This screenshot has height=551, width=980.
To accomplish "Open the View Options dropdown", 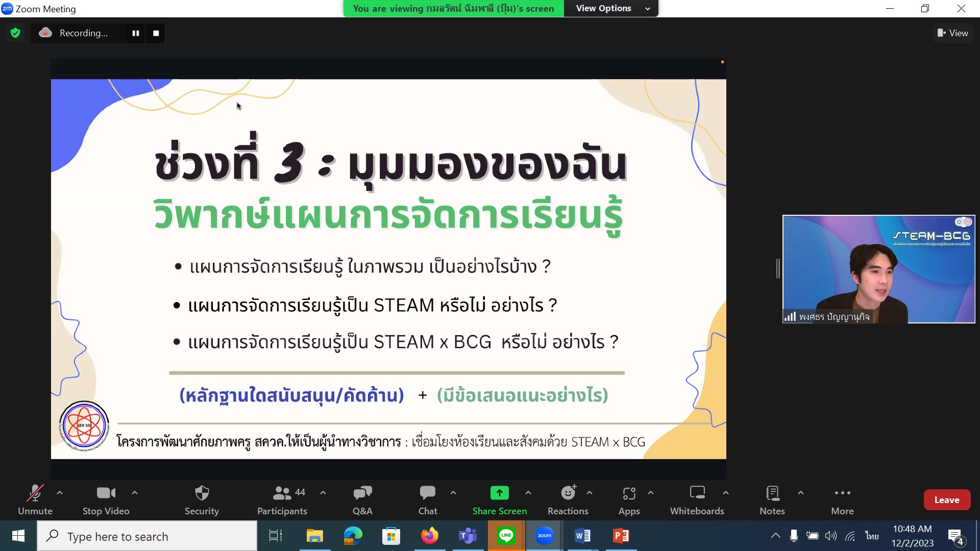I will [x=611, y=8].
